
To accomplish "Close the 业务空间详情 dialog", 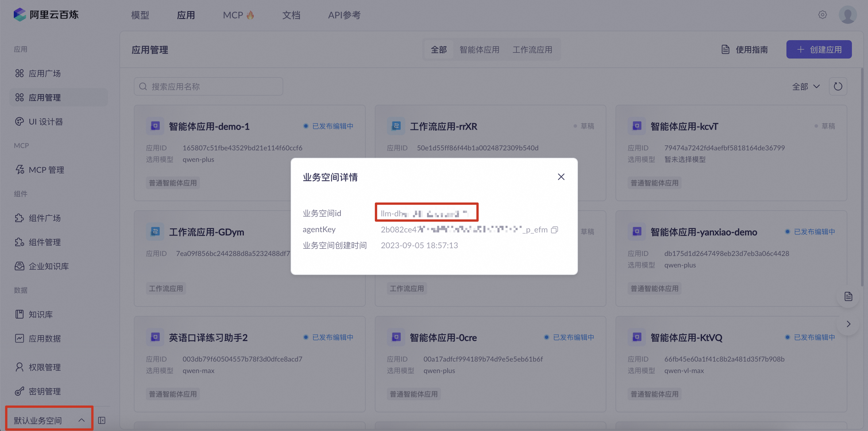I will [561, 177].
